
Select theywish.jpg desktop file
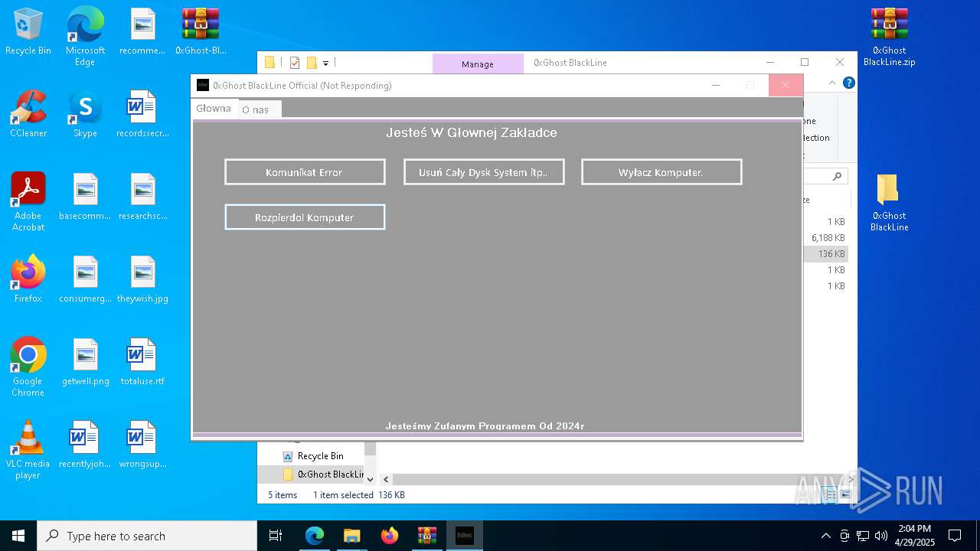point(142,279)
